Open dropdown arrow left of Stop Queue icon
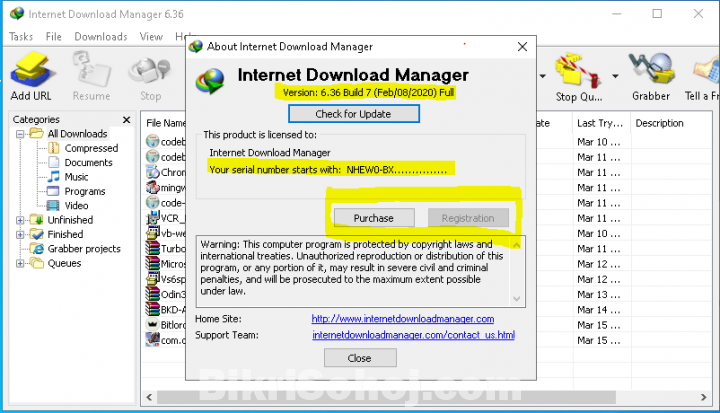 (543, 76)
